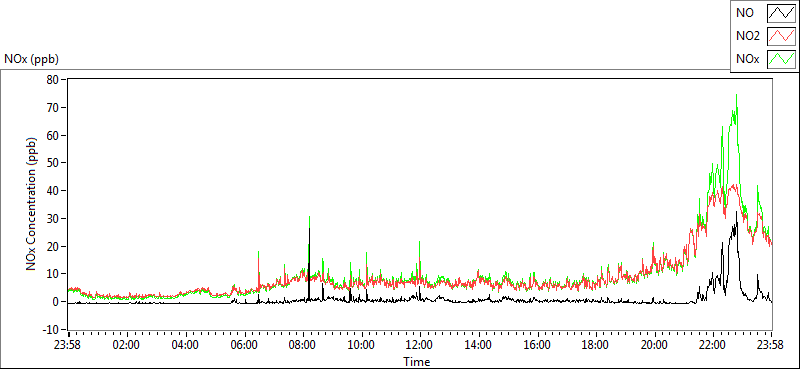Click the 0 y-axis tick label
This screenshot has width=800, height=369.
(56, 302)
